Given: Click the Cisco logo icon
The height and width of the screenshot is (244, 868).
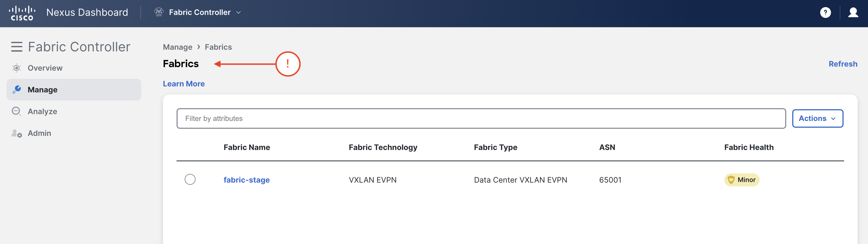Looking at the screenshot, I should click(x=22, y=13).
